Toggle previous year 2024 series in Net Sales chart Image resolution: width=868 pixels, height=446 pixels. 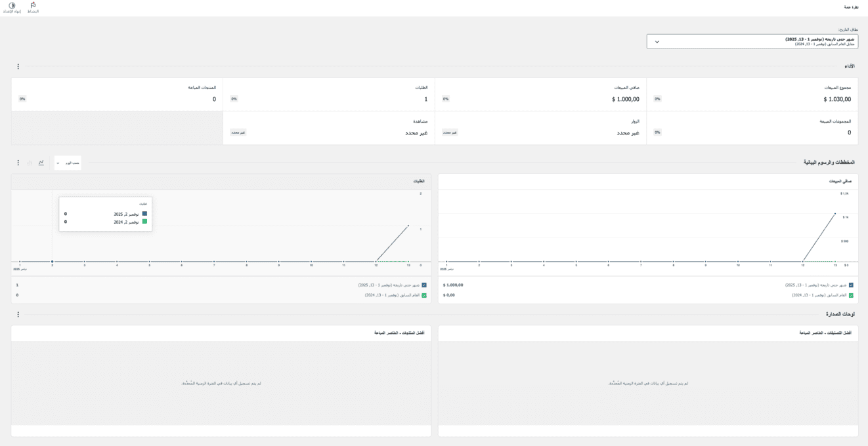click(x=851, y=295)
